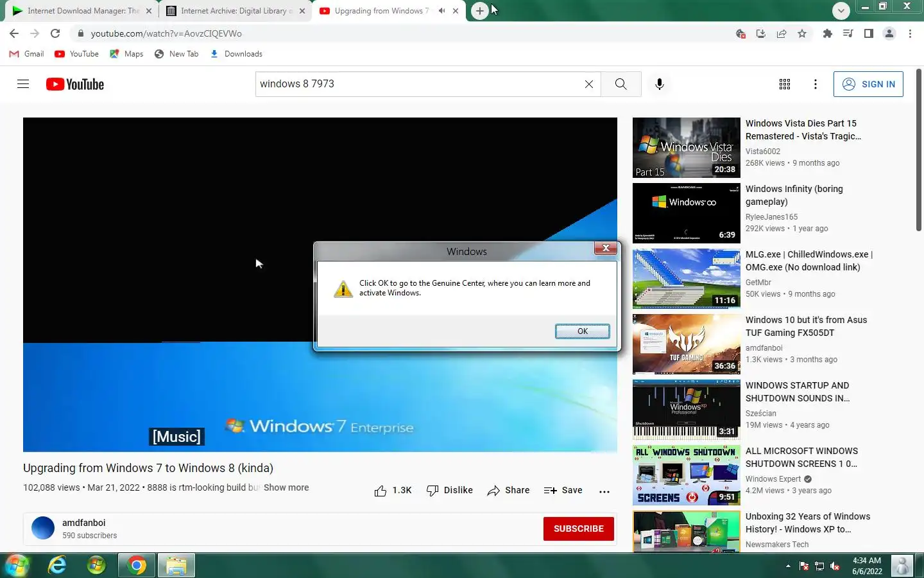Screen dimensions: 924x578
Task: Save the video to a playlist
Action: point(563,491)
